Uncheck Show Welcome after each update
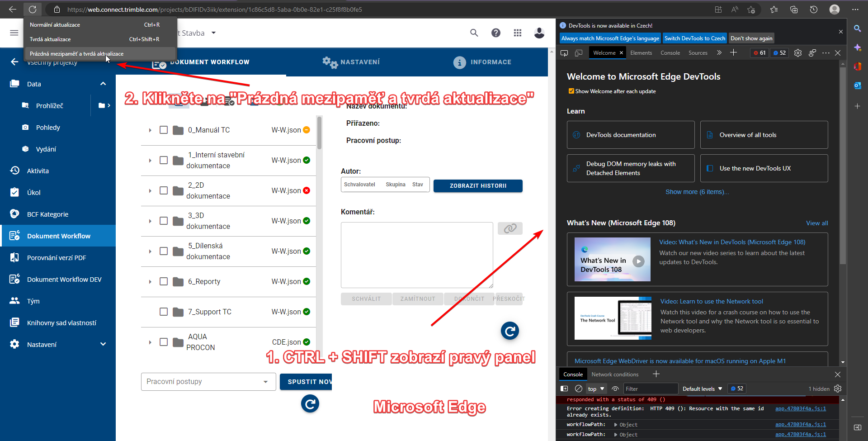 (571, 91)
